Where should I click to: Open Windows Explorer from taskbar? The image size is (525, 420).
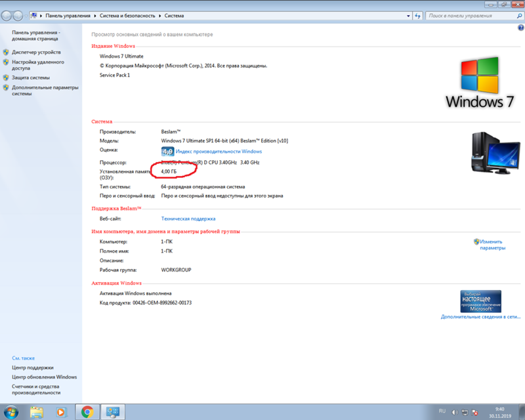pyautogui.click(x=37, y=411)
